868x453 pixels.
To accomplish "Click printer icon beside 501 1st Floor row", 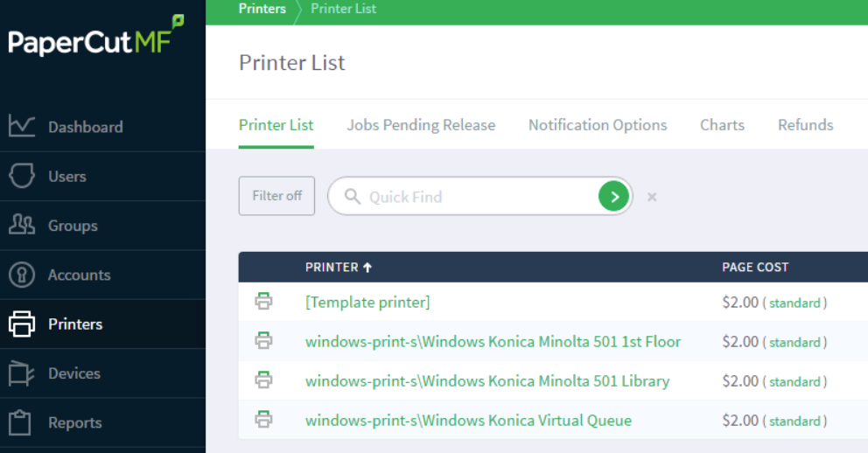I will (263, 341).
